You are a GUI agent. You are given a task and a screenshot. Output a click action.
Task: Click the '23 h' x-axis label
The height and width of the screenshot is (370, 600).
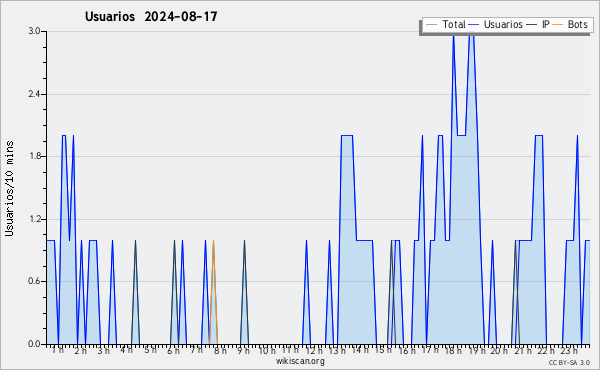point(569,351)
